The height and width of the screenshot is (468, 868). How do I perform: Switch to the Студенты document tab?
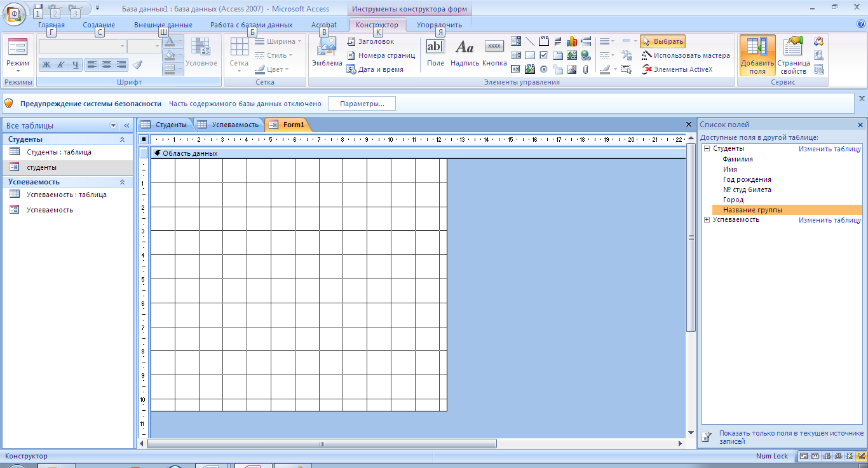(x=164, y=125)
